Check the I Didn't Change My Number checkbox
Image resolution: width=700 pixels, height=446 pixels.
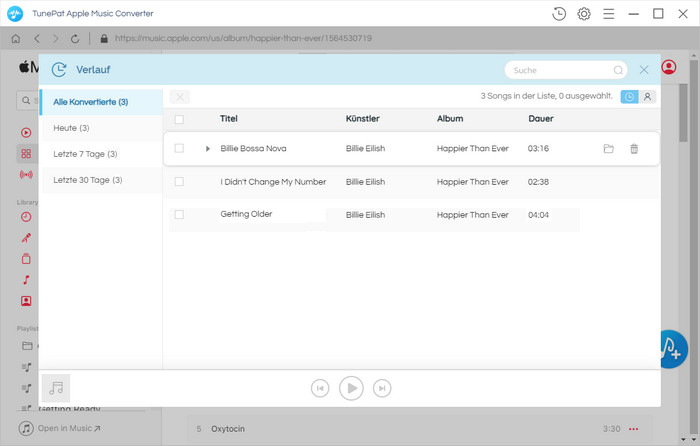tap(179, 182)
